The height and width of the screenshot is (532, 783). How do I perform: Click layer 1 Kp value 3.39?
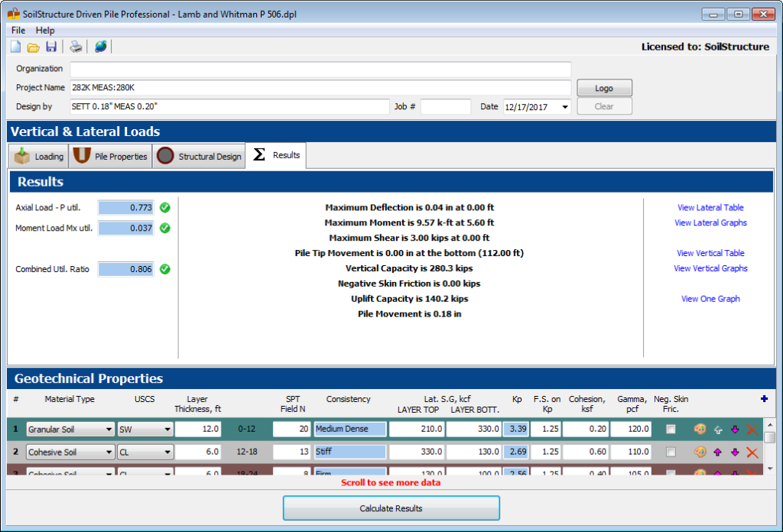tap(516, 430)
